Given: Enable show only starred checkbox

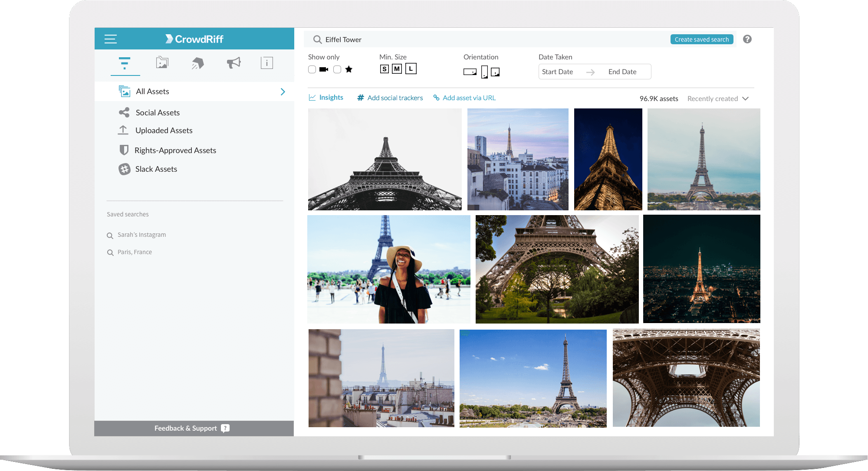Looking at the screenshot, I should 337,69.
